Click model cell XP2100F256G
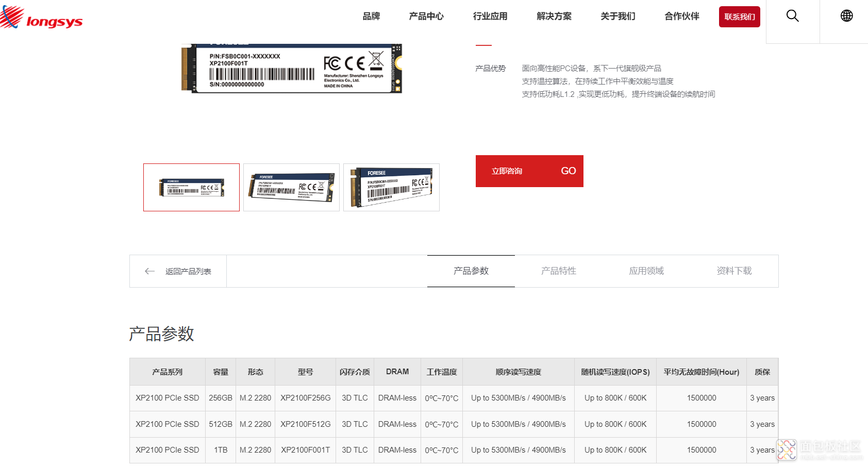Screen dimensions: 868x466 306,398
